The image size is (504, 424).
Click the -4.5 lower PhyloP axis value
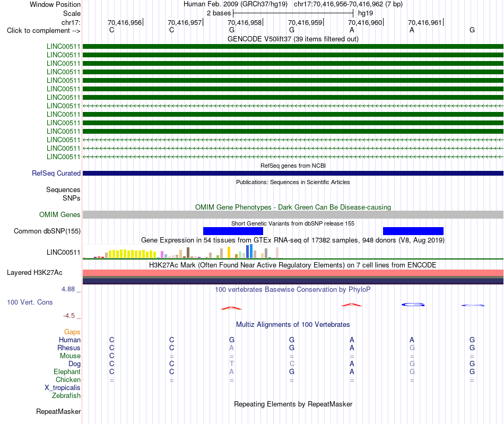[69, 316]
